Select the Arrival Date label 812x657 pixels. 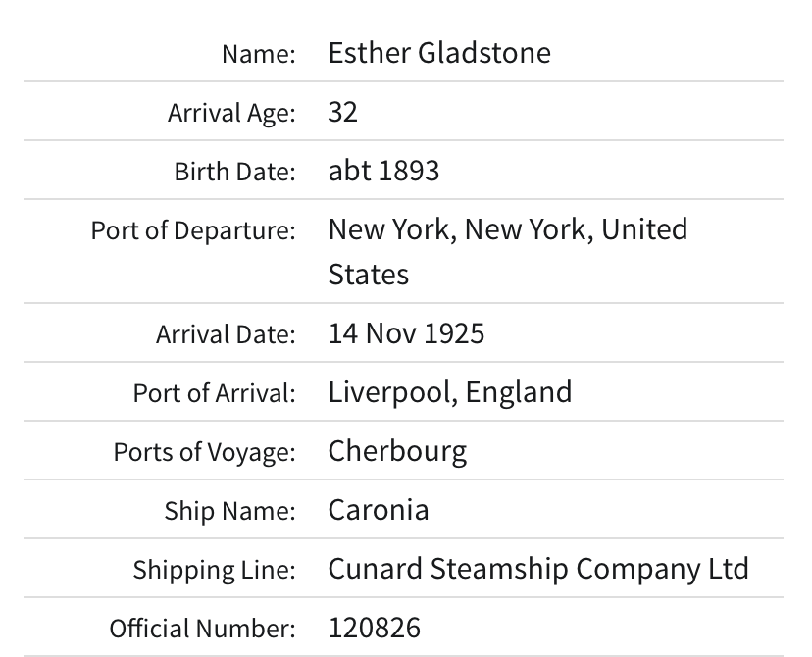(226, 335)
